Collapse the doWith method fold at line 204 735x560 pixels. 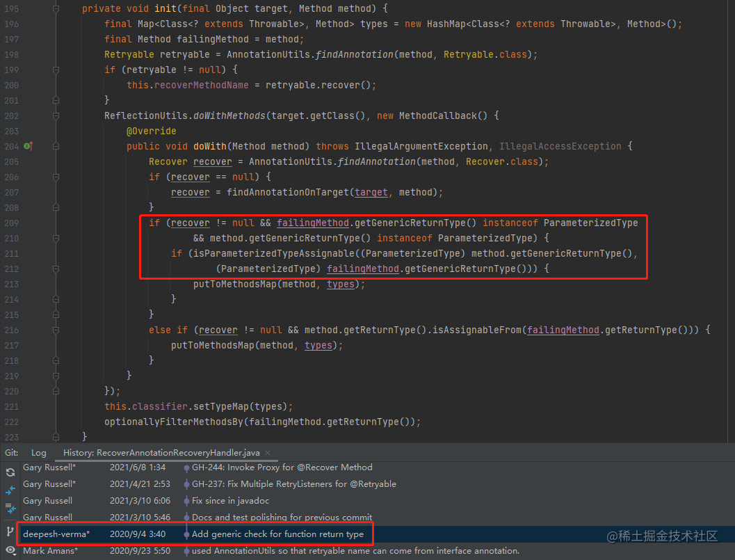coord(56,146)
